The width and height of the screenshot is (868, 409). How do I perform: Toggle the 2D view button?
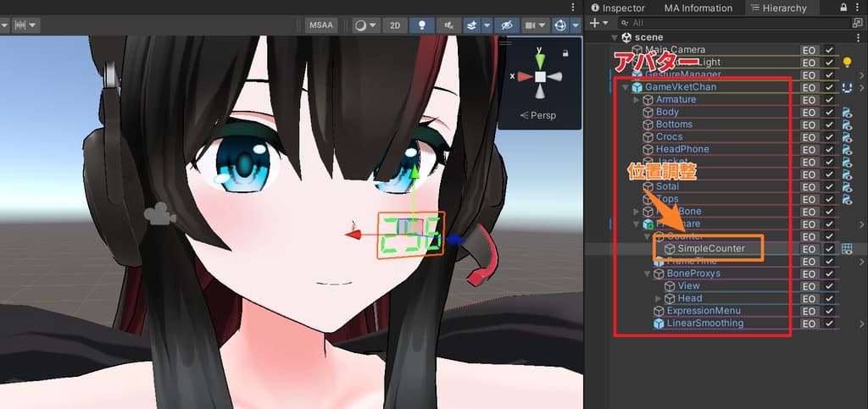coord(395,25)
